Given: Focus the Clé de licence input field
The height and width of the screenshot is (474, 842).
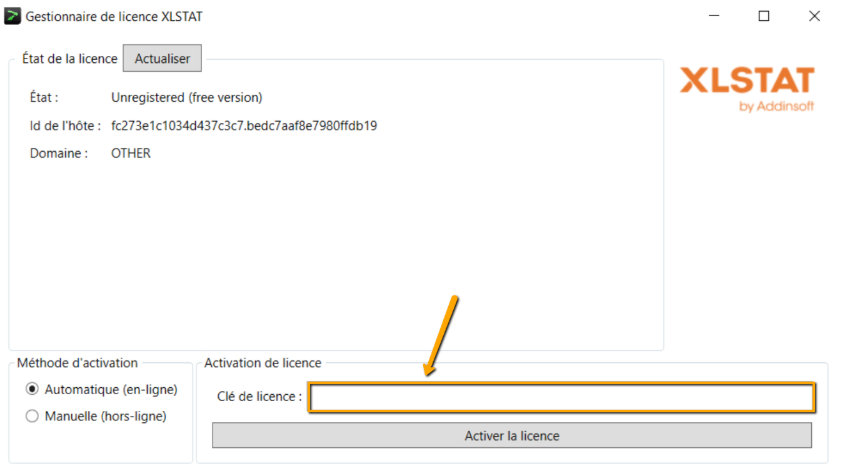Looking at the screenshot, I should pyautogui.click(x=561, y=397).
